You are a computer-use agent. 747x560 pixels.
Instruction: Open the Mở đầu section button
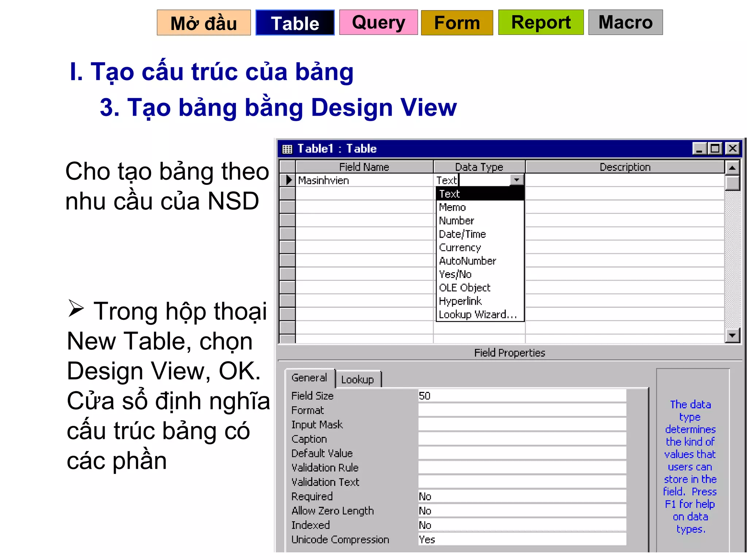204,23
